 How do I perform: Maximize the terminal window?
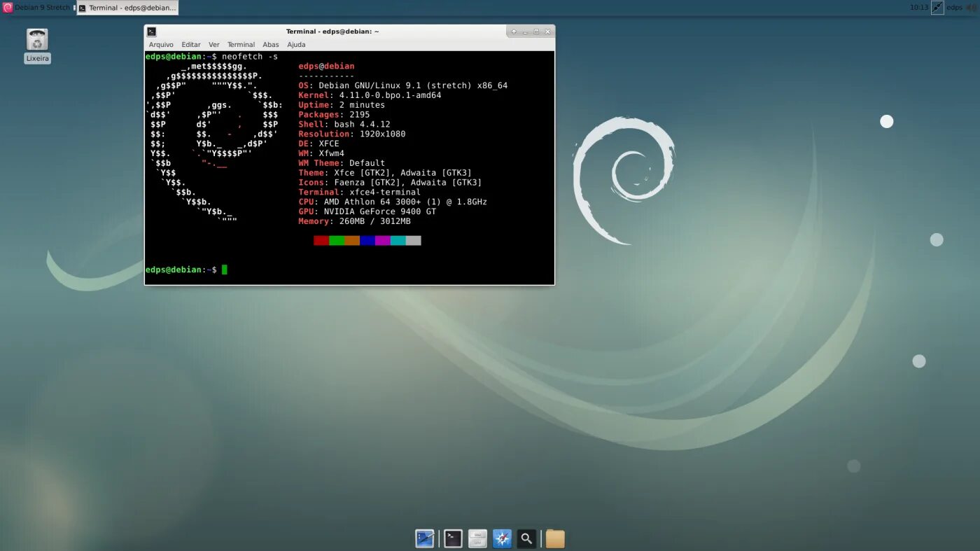(x=536, y=32)
